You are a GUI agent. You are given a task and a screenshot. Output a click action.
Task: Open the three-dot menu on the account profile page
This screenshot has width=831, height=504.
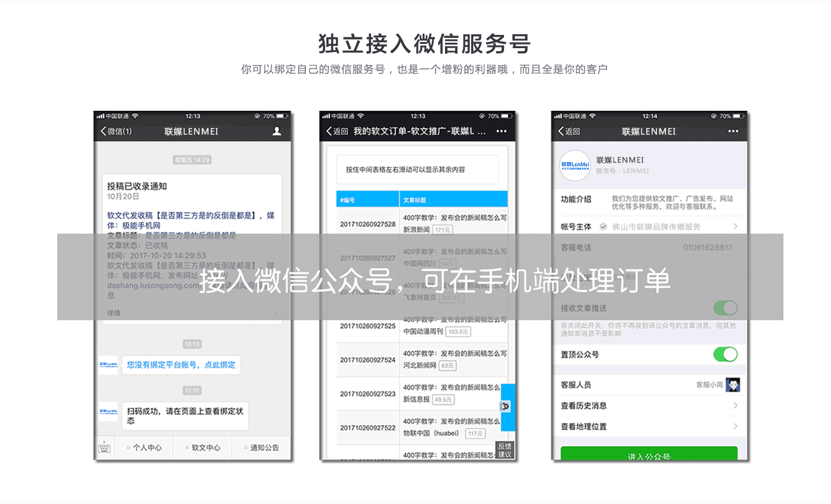733,131
